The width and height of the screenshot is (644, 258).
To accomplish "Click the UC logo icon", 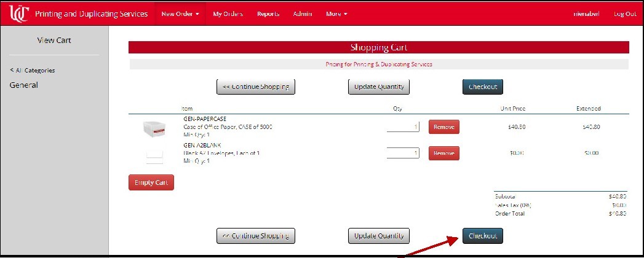I will click(18, 13).
